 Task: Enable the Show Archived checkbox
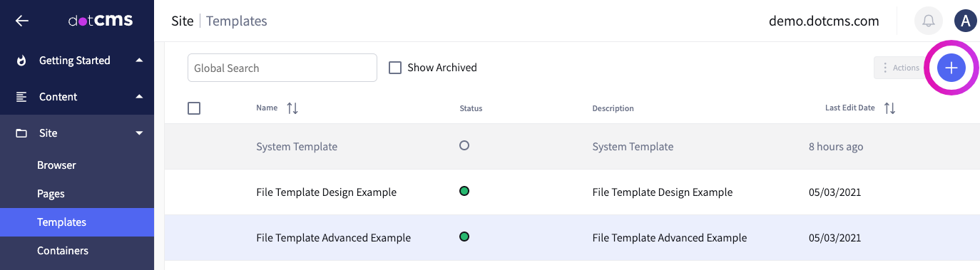395,68
